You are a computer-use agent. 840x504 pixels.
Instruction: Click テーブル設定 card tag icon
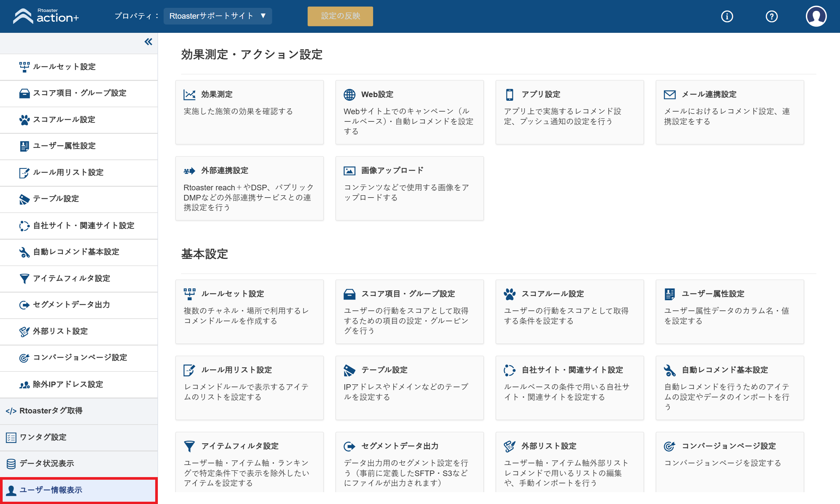[349, 370]
